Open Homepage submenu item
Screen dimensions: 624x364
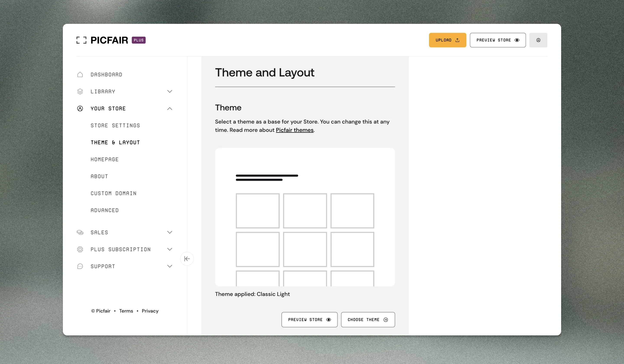(104, 159)
